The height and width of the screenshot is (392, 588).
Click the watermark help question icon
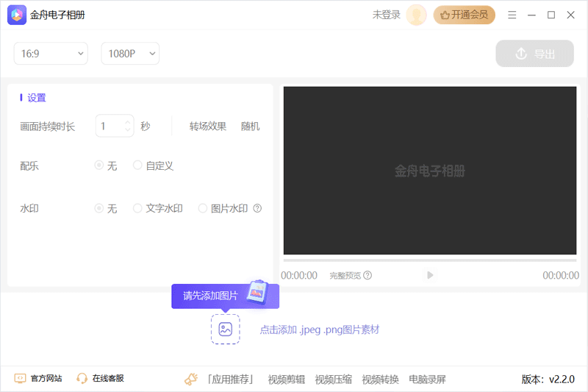coord(257,208)
